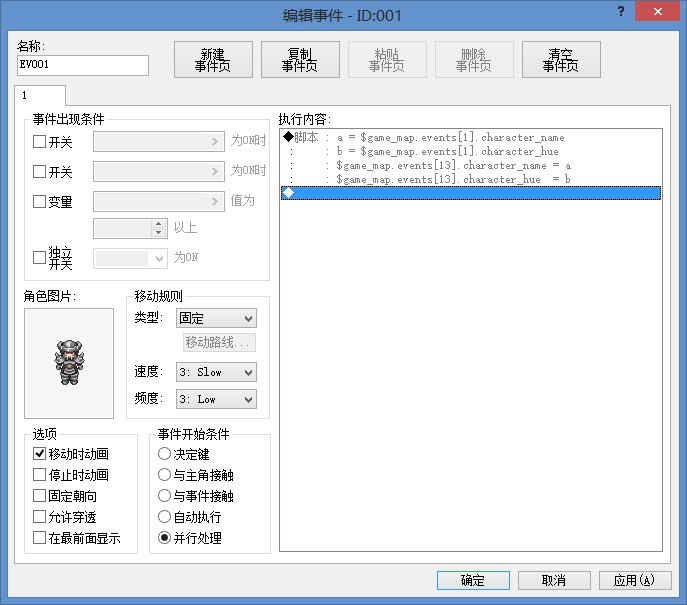687x605 pixels.
Task: Click the 清空事件页 button
Action: (x=561, y=60)
